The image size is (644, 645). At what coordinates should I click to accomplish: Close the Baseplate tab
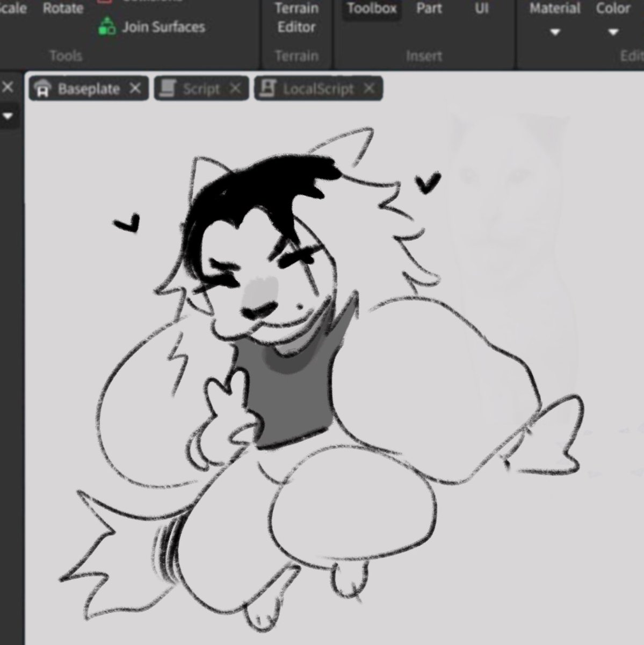pos(135,88)
